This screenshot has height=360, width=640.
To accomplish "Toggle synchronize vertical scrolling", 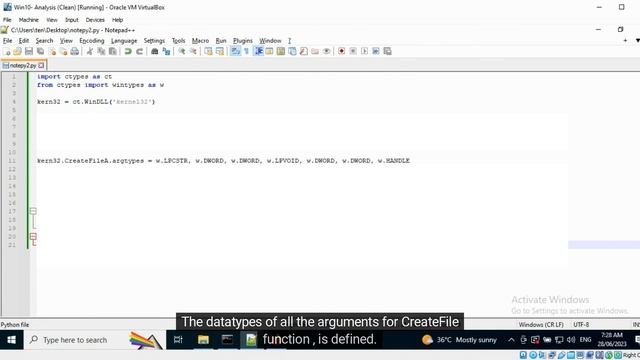I will [x=208, y=51].
